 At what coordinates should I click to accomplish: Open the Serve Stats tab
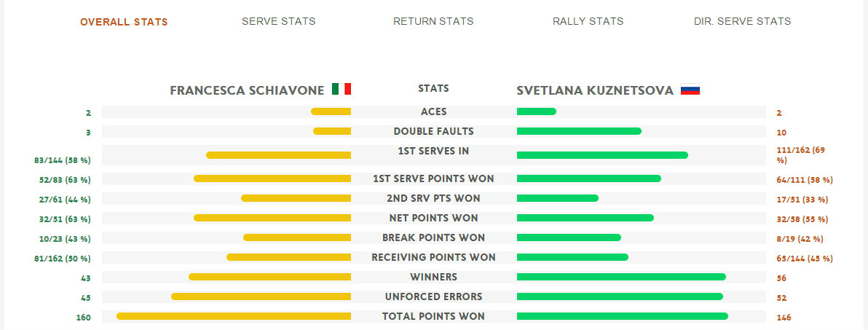coord(278,22)
